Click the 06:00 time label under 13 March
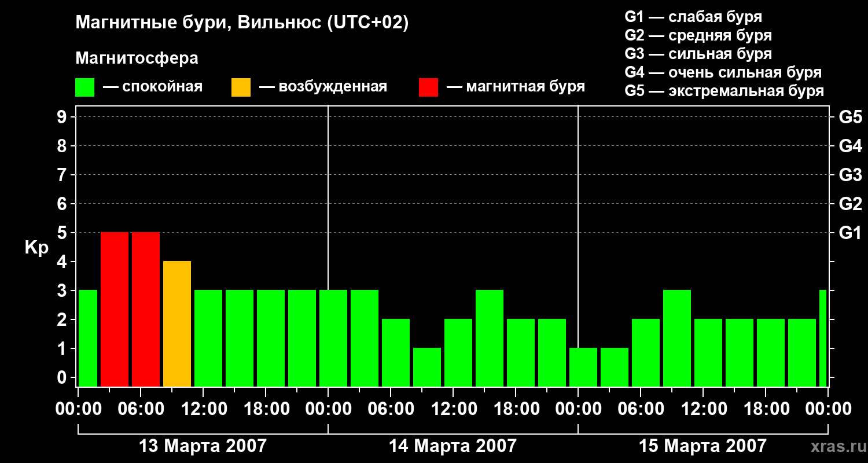This screenshot has width=868, height=463. tap(141, 409)
